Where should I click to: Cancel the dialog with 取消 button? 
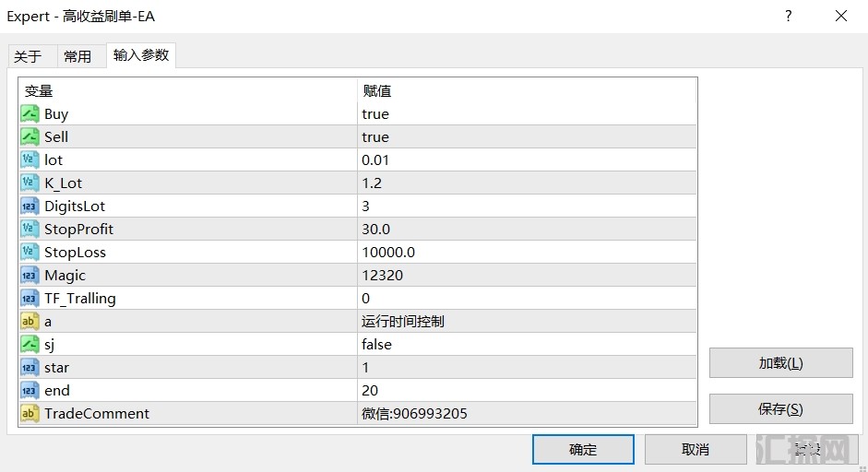pos(696,450)
